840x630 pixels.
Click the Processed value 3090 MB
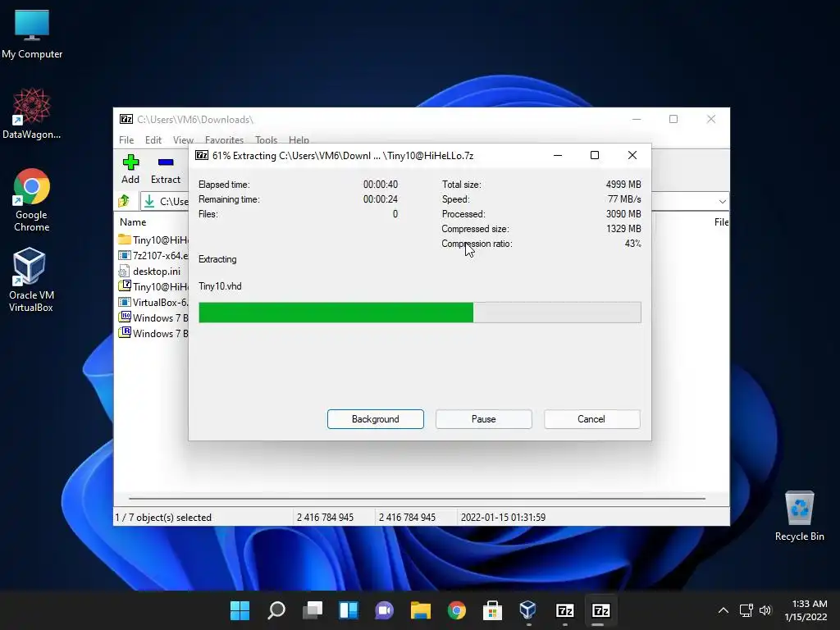623,214
